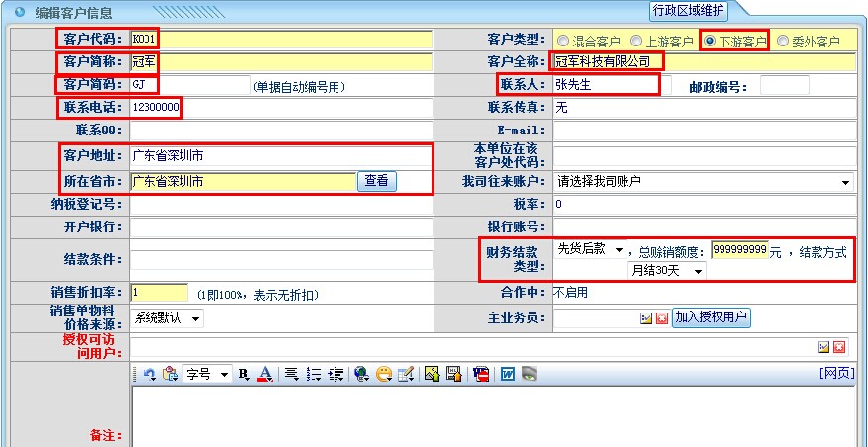Open the 行政区域维护 tab
Viewport: 868px width, 447px height.
[689, 11]
